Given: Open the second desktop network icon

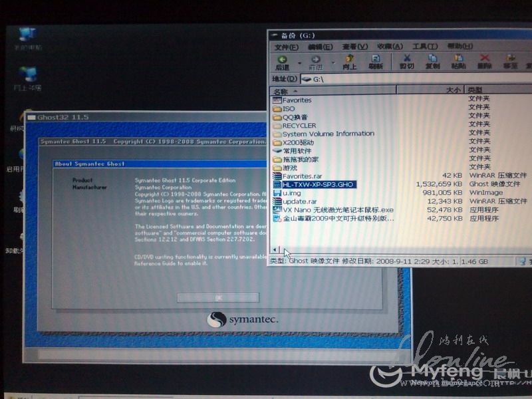Looking at the screenshot, I should click(28, 74).
